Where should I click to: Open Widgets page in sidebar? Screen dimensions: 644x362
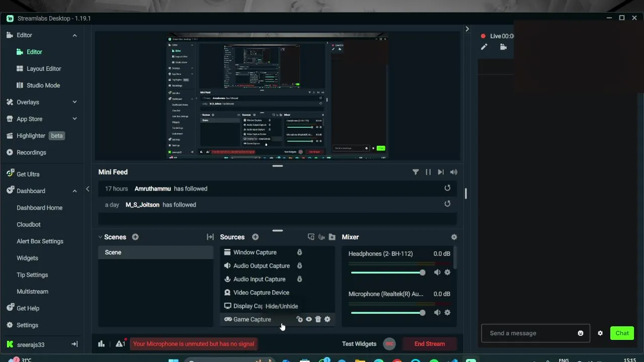click(x=27, y=258)
